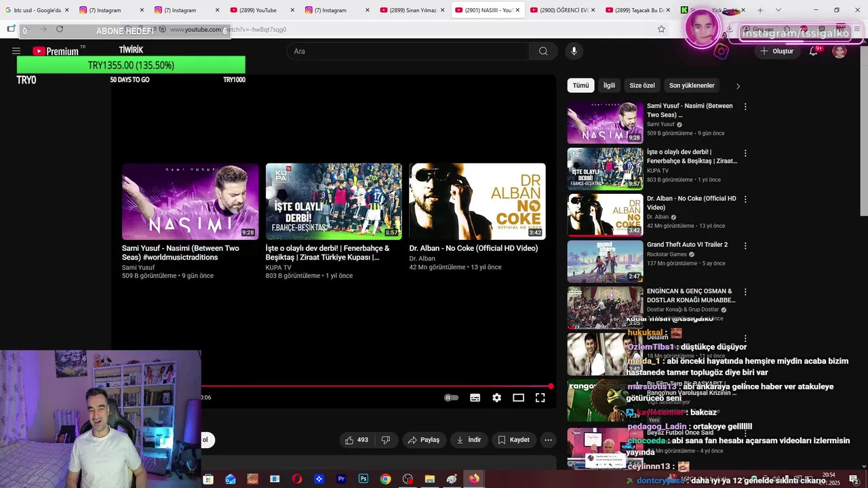The width and height of the screenshot is (868, 488).
Task: Open Dr. Alban No Coke sidebar thumbnail
Action: pyautogui.click(x=605, y=215)
